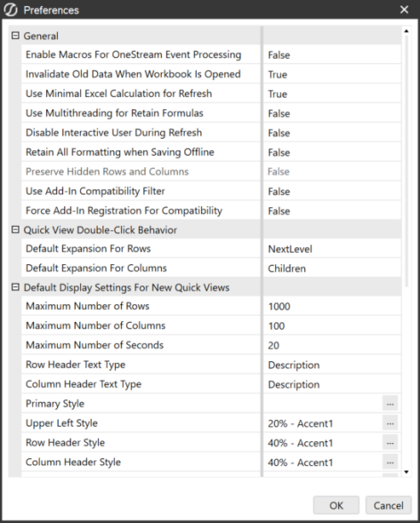Change Default Expansion For Rows NextLevel value

332,249
